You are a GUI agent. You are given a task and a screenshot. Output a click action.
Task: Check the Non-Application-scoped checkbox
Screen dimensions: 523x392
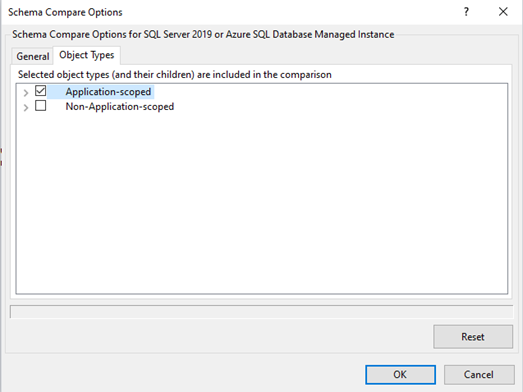coord(41,106)
